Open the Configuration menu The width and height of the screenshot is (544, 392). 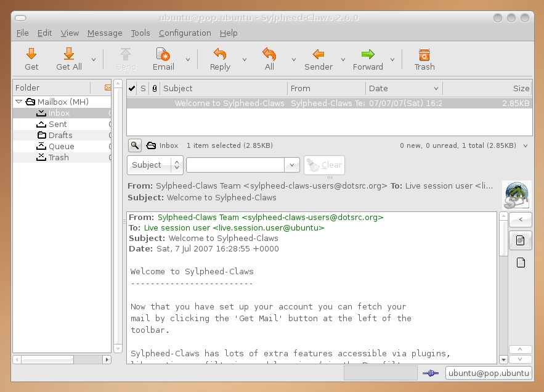coord(185,33)
